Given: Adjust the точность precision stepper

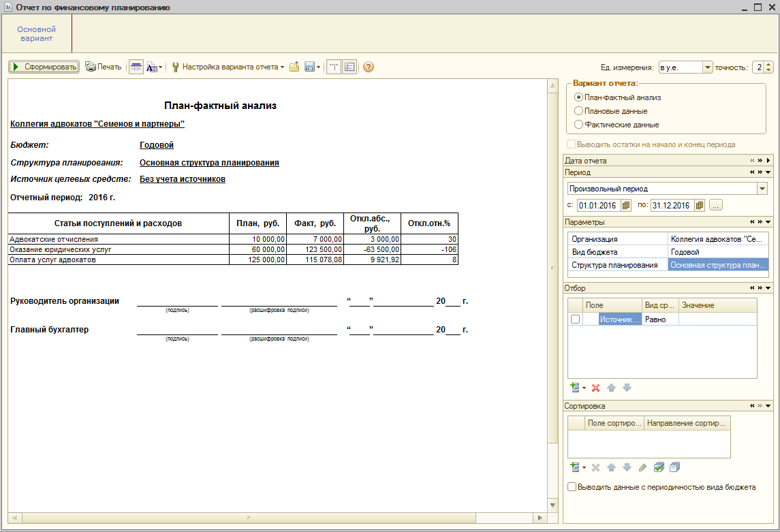Looking at the screenshot, I should tap(768, 67).
